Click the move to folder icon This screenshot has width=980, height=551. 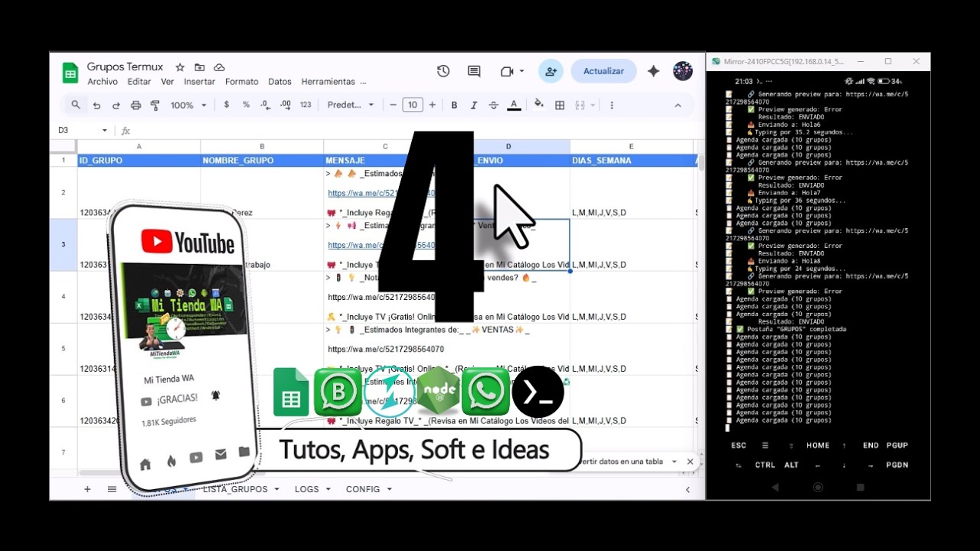click(200, 67)
